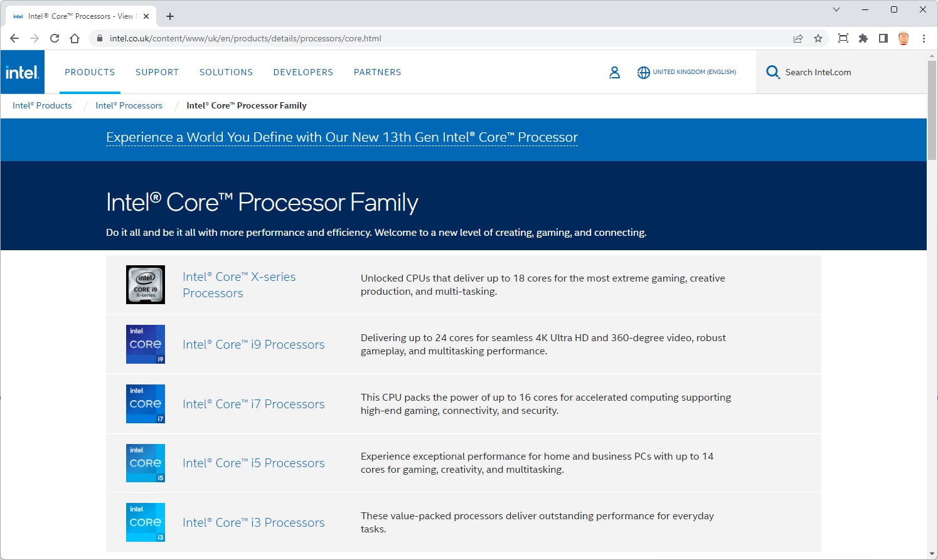Click the screenshot capture extension icon

pos(843,38)
